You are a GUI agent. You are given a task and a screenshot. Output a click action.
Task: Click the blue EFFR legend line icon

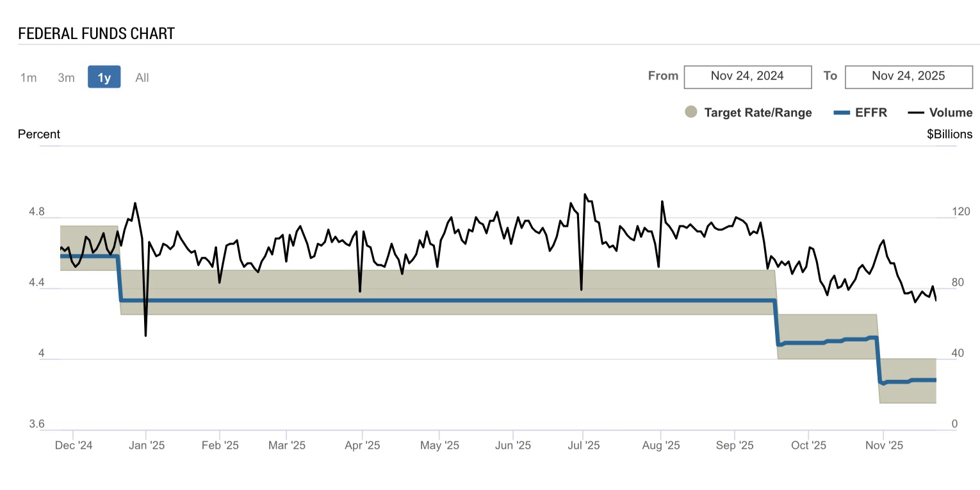point(841,113)
